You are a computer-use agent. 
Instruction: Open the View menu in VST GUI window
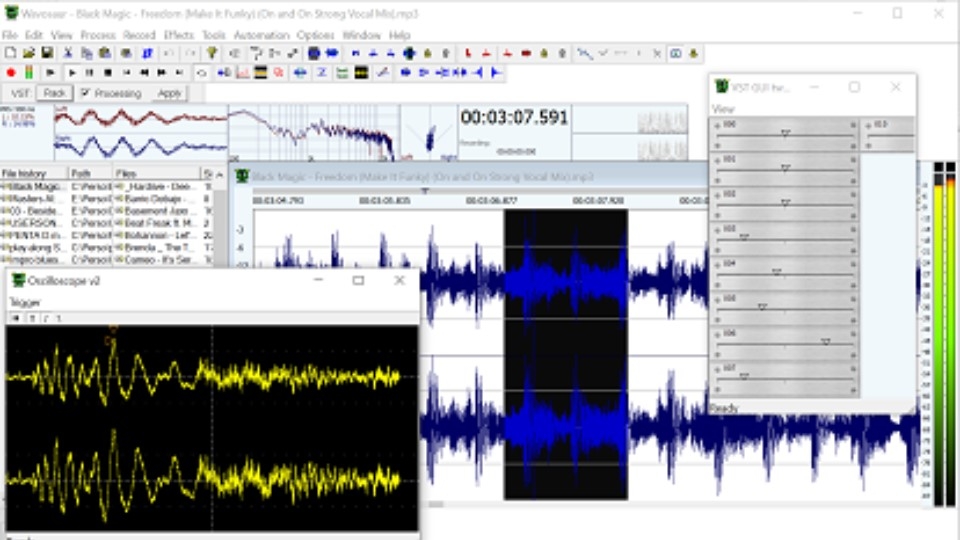point(723,109)
